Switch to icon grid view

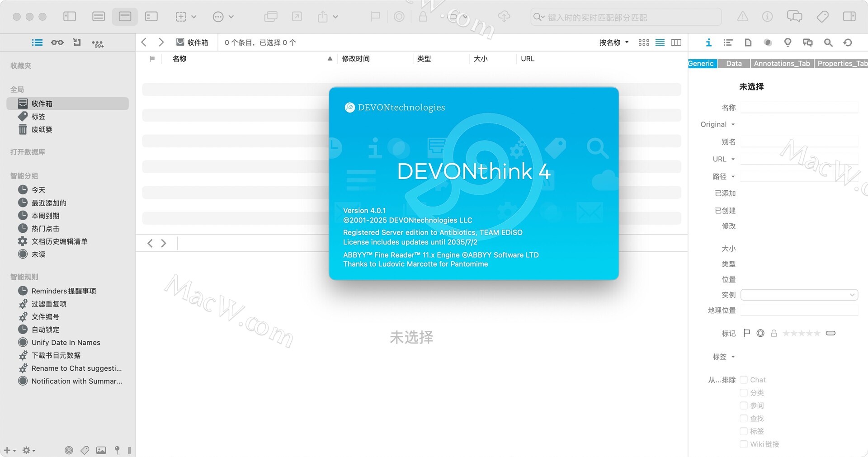click(x=643, y=42)
